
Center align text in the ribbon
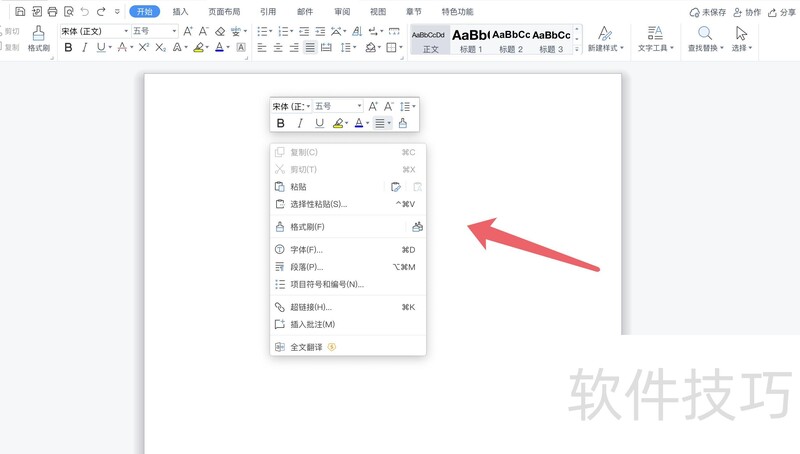[278, 47]
